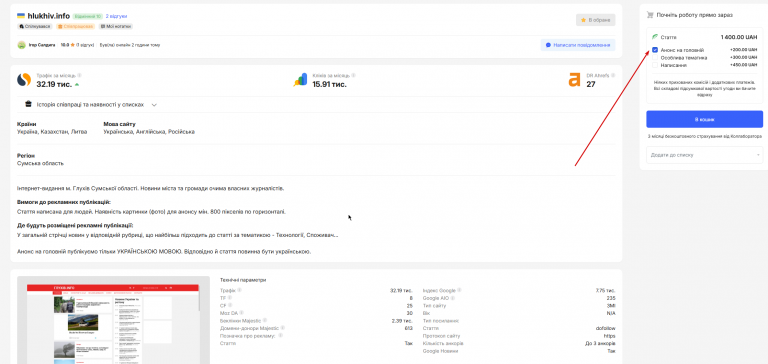Click owner's review count next to rating
The image size is (768, 364).
coord(85,45)
